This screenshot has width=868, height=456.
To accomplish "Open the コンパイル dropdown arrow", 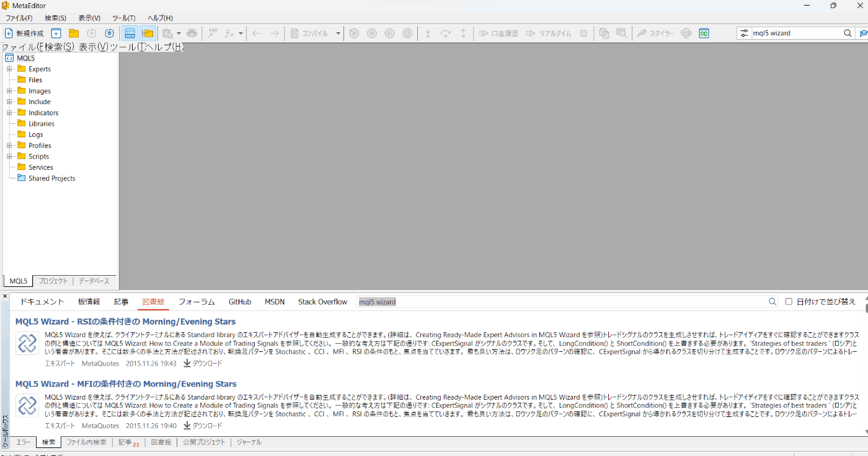I will click(x=339, y=33).
